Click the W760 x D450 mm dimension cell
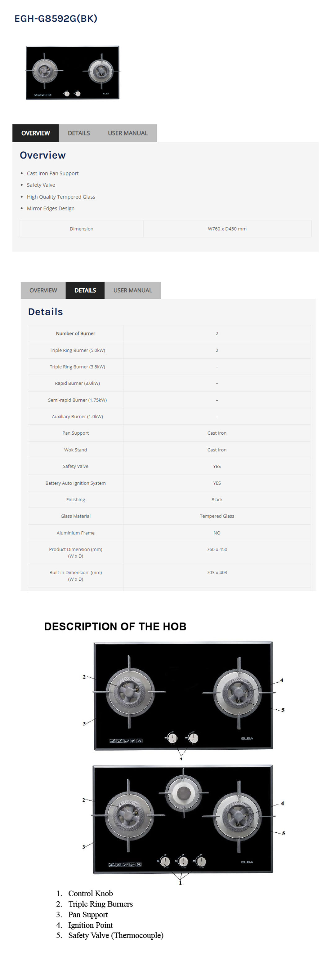Image resolution: width=335 pixels, height=980 pixels. tap(227, 228)
